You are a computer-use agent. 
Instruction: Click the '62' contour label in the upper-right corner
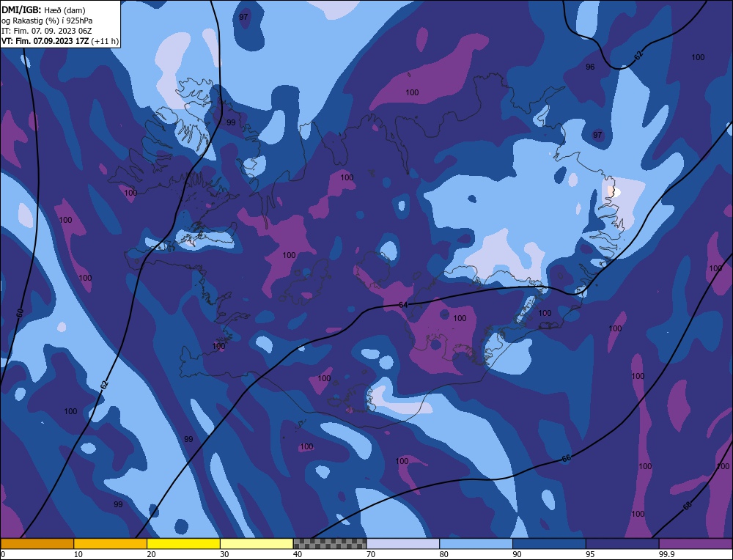tap(638, 55)
